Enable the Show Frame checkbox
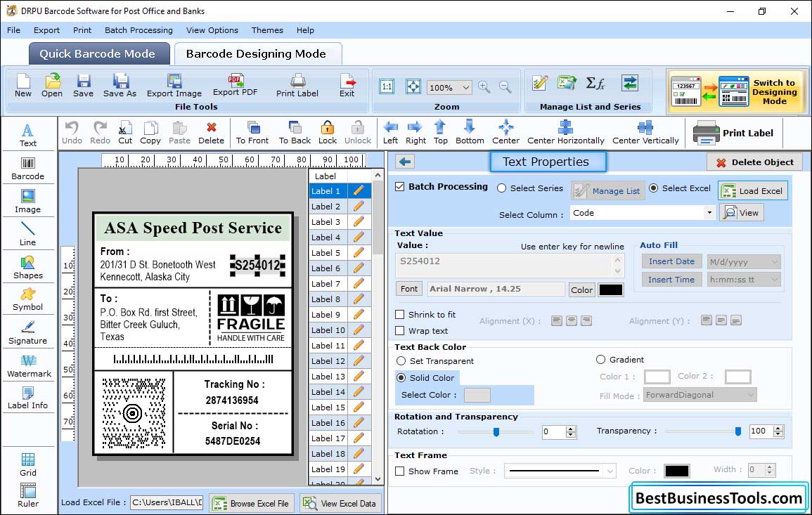The width and height of the screenshot is (812, 515). point(400,471)
